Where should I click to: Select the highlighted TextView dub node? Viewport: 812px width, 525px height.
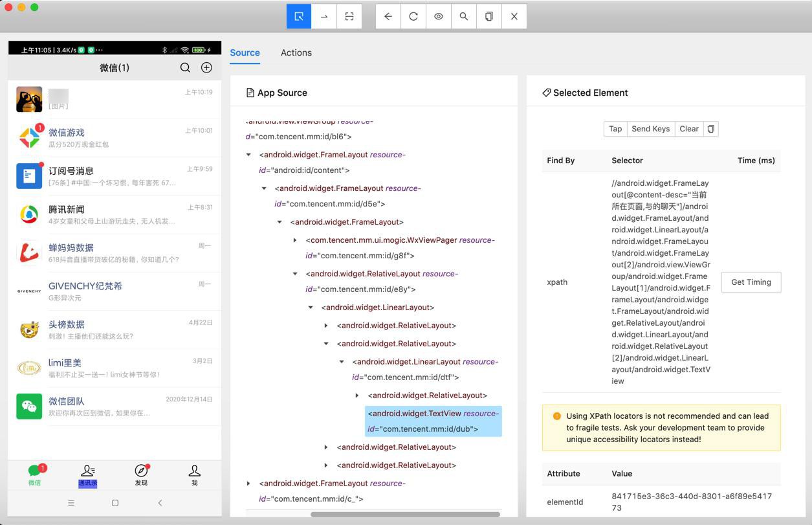tap(433, 421)
